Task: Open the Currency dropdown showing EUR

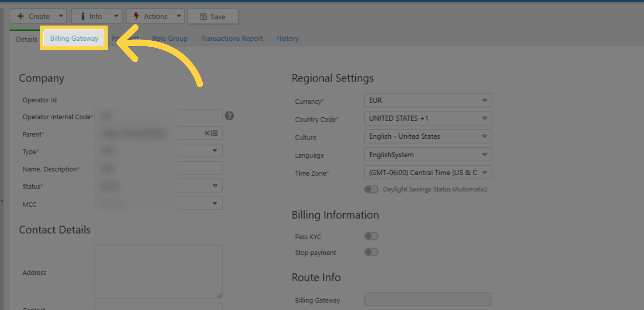Action: (428, 100)
